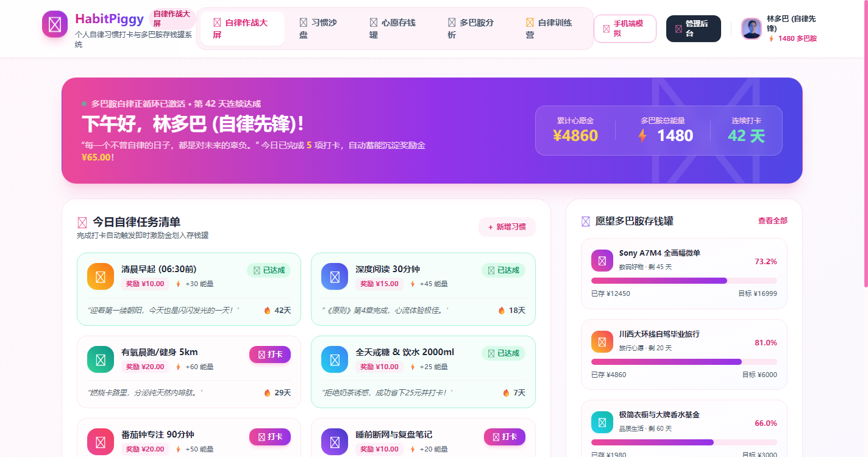Click the pink icon of 番茄钟专注 90分钟
This screenshot has height=457, width=868.
(x=101, y=442)
